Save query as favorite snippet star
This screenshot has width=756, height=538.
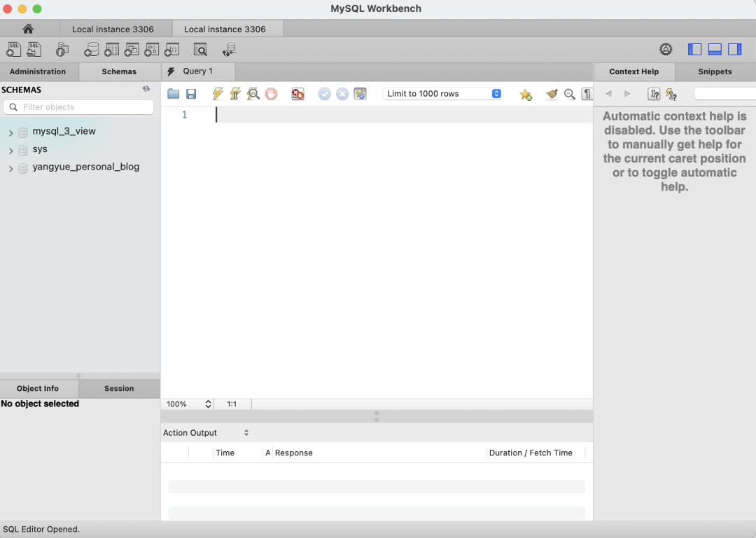(x=526, y=94)
